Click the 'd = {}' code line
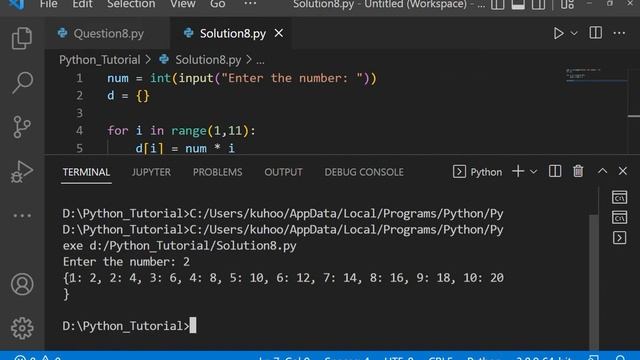 [x=129, y=96]
